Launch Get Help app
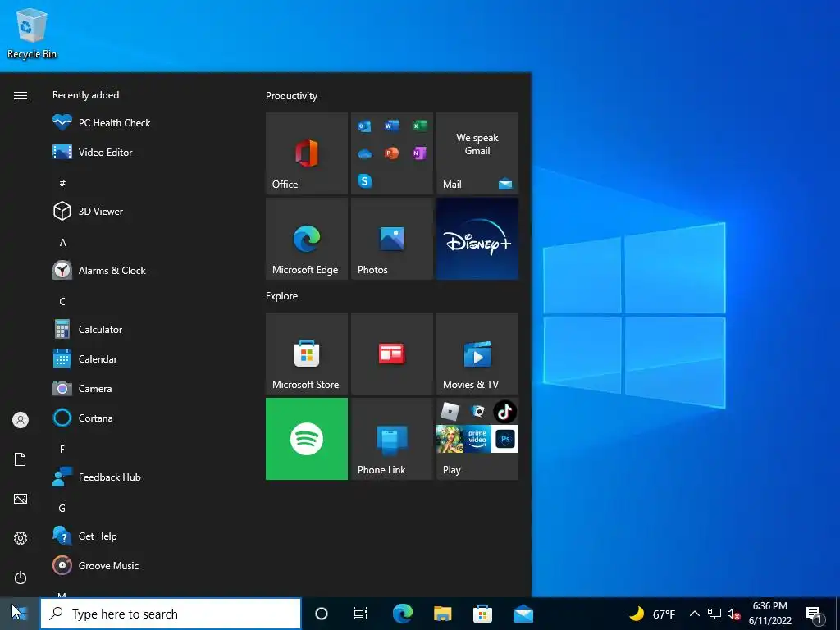 pyautogui.click(x=84, y=536)
